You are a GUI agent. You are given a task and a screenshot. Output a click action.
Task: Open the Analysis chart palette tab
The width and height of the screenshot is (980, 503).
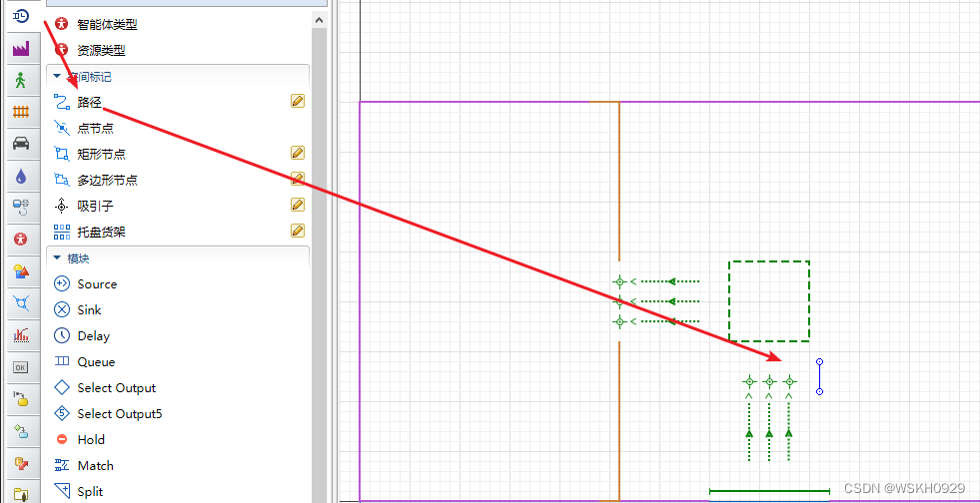point(21,335)
